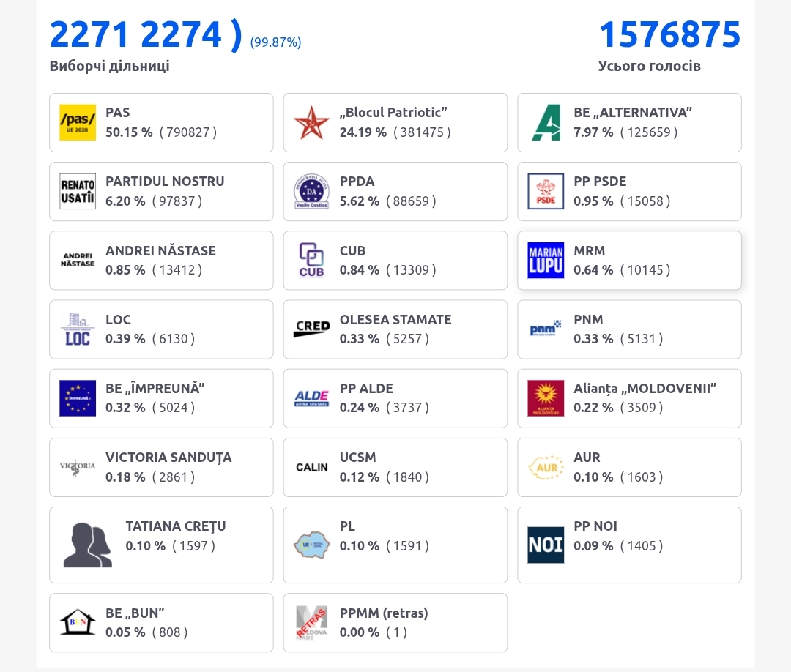Click the Renato Usatîi party logo
Viewport: 791px width, 672px height.
pyautogui.click(x=78, y=191)
